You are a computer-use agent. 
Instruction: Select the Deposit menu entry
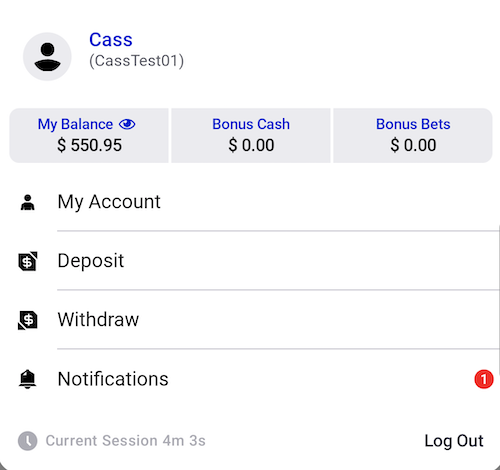pos(250,261)
